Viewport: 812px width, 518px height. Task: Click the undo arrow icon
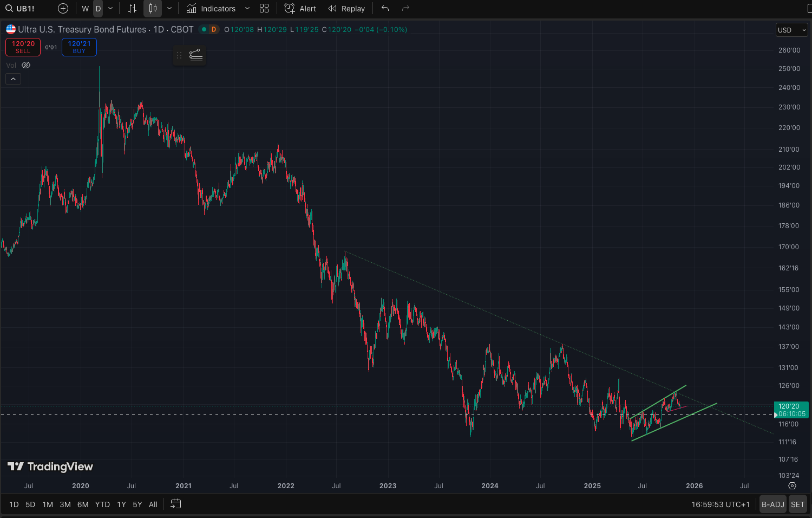click(385, 9)
